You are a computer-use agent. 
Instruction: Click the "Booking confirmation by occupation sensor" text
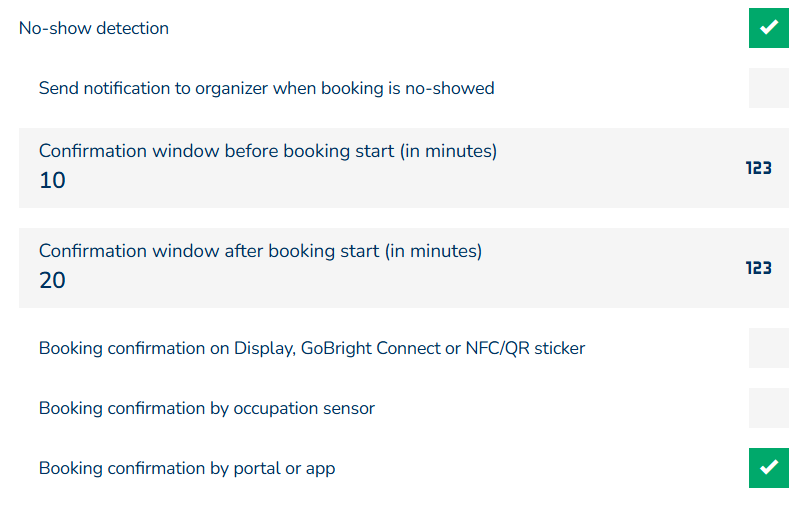click(x=206, y=408)
